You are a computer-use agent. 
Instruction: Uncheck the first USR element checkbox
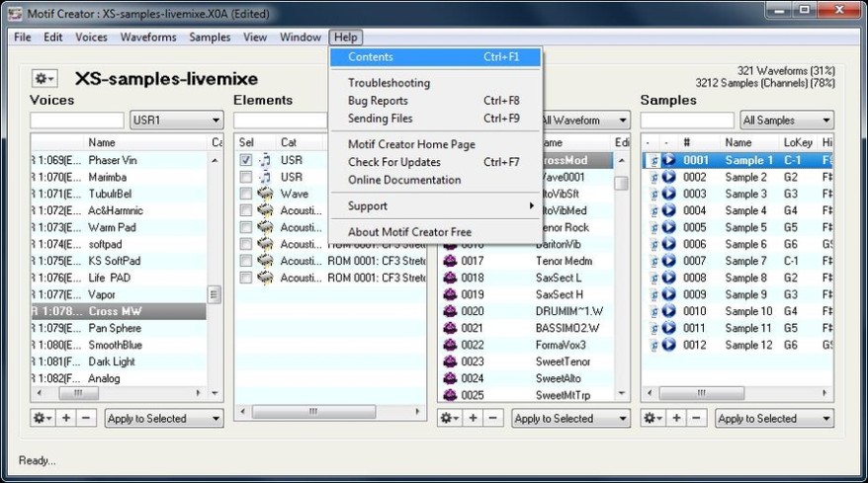click(x=246, y=160)
